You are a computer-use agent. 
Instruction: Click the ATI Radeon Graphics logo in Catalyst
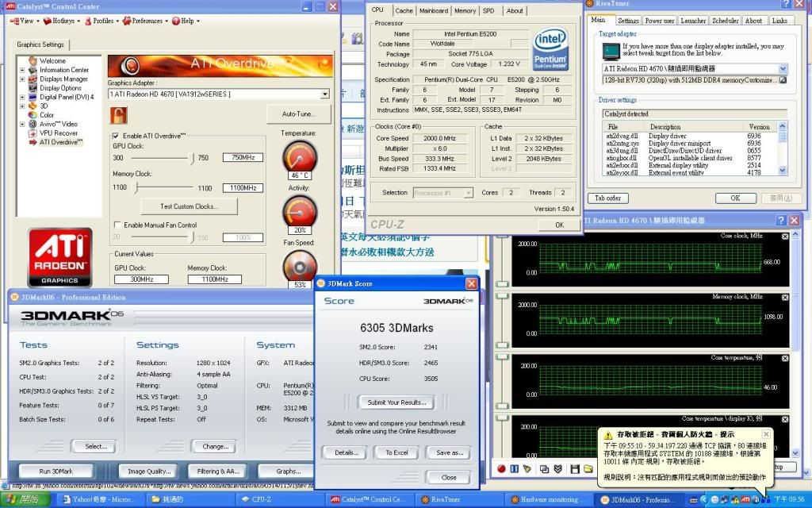click(x=59, y=257)
